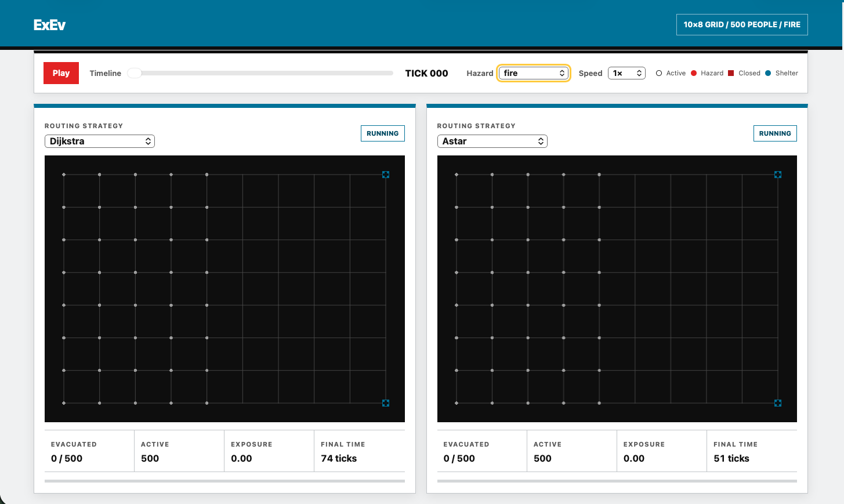Click Dijkstra panel active value "500"
Image resolution: width=844 pixels, height=504 pixels.
(x=150, y=458)
